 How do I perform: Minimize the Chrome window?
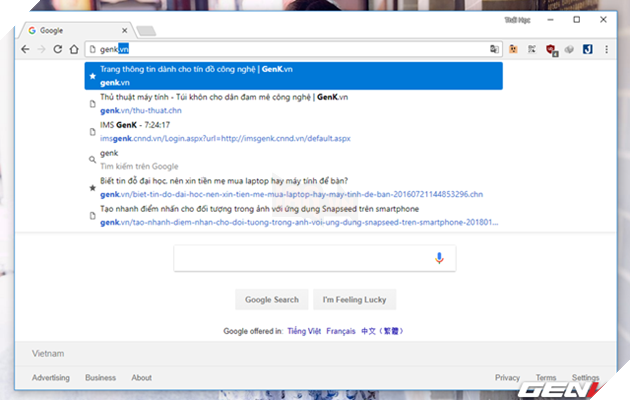pyautogui.click(x=550, y=20)
